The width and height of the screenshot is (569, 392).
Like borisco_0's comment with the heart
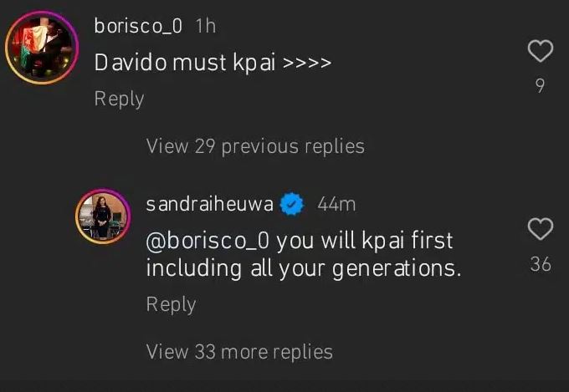click(x=541, y=52)
